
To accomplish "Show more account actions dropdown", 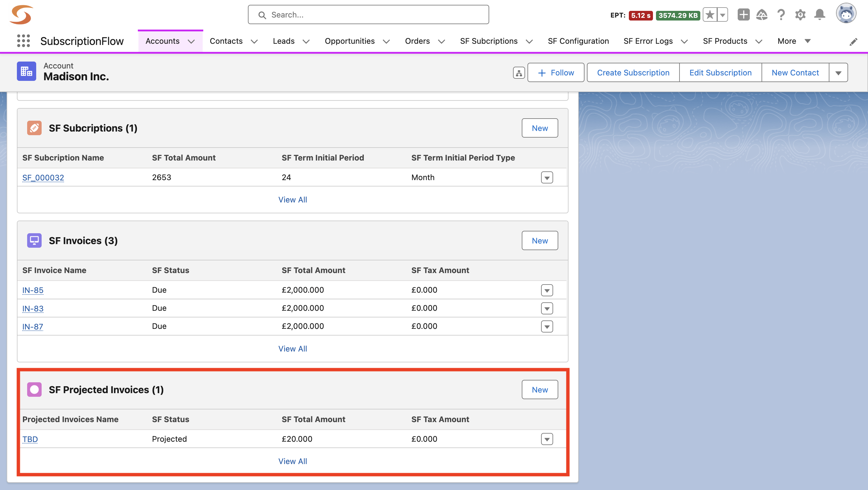I will tap(838, 72).
